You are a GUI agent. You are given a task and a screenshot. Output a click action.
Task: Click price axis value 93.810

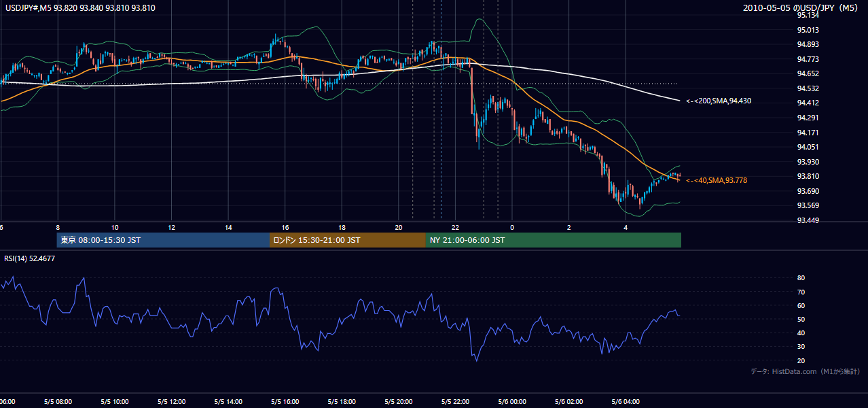click(x=808, y=176)
